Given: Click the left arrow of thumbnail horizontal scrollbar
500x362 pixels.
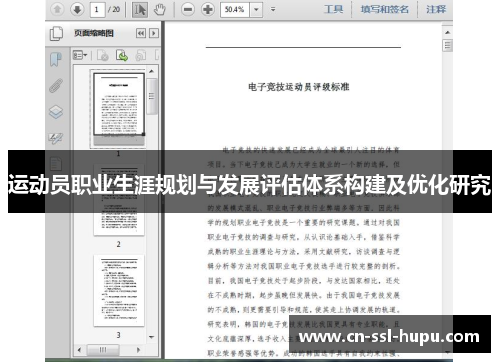Looking at the screenshot, I should tap(79, 350).
